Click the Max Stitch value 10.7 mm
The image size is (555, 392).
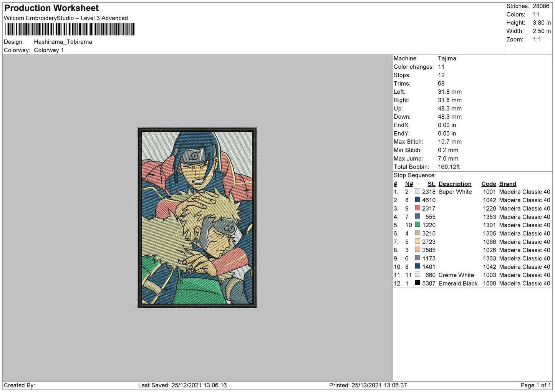click(x=450, y=142)
